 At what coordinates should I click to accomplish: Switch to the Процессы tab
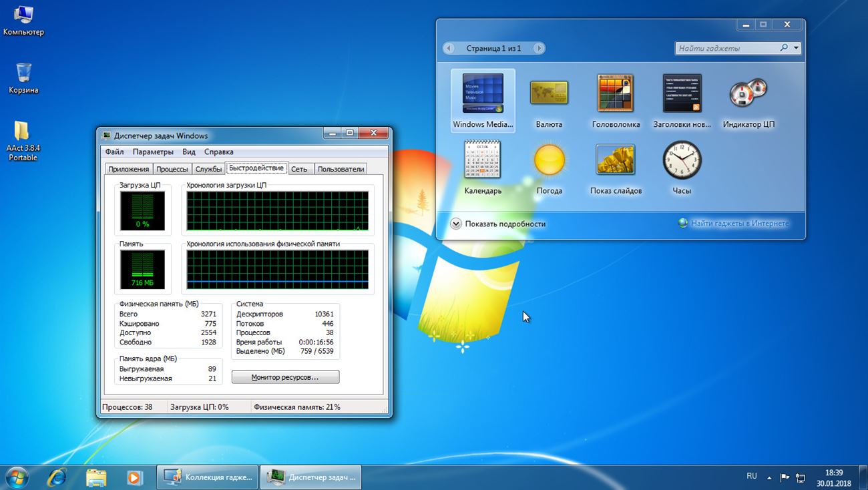[x=172, y=169]
